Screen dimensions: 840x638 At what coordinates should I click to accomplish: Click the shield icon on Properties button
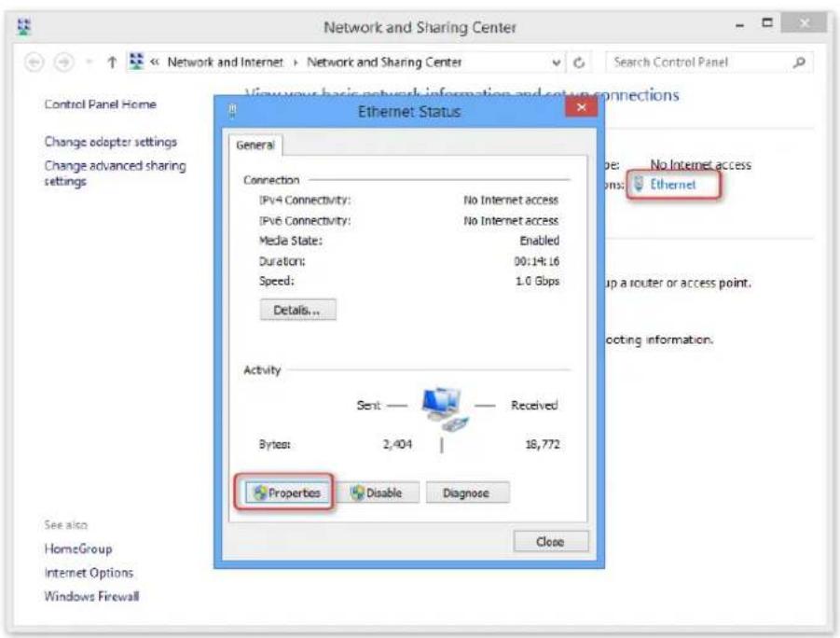[260, 492]
